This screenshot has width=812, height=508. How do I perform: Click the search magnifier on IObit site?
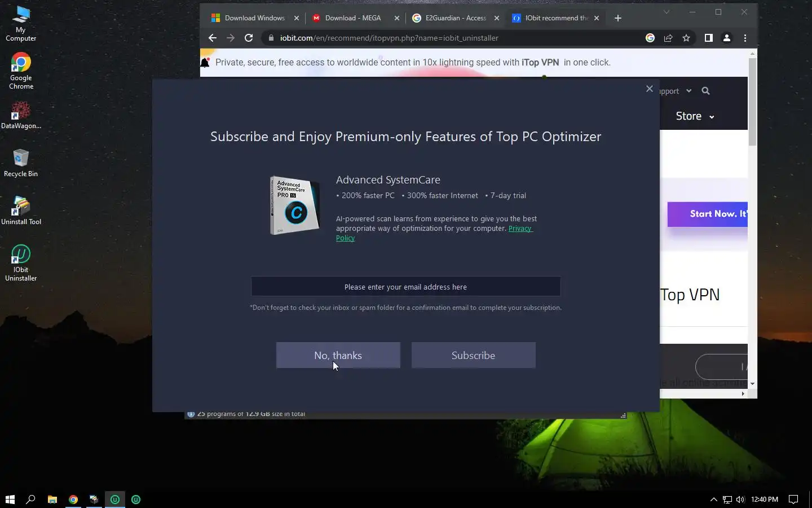pyautogui.click(x=705, y=91)
